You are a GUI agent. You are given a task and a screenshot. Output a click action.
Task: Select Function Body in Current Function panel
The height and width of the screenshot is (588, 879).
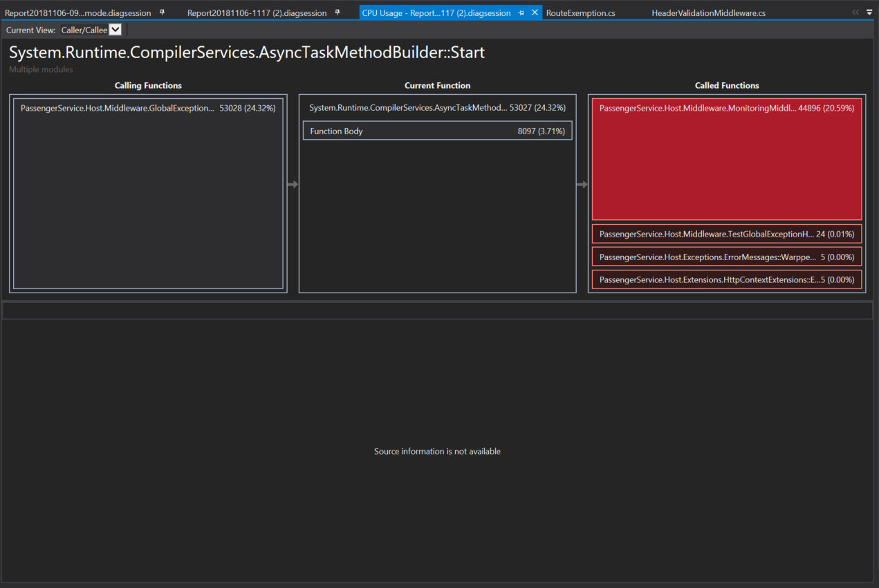[437, 130]
